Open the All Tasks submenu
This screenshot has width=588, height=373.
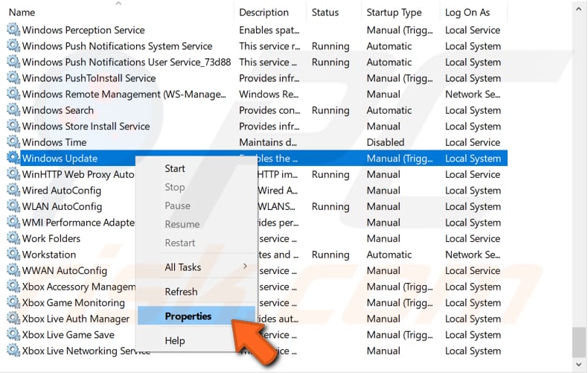click(x=196, y=267)
